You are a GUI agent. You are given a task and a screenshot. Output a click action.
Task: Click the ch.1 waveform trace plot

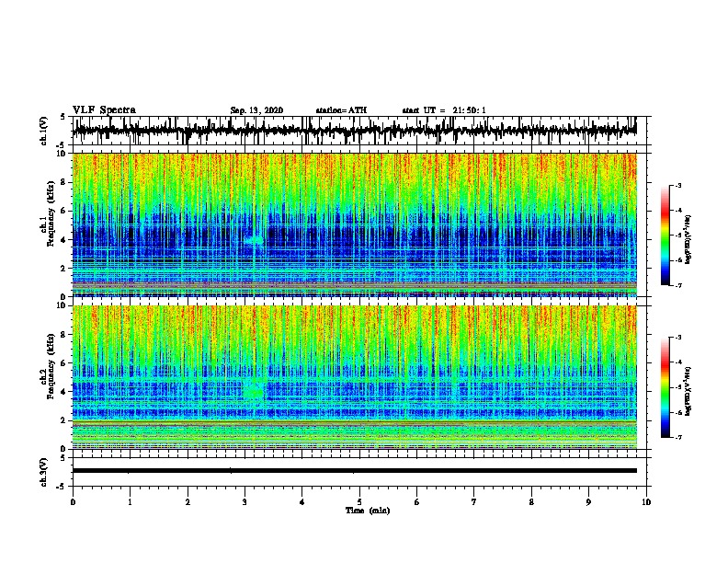click(354, 131)
